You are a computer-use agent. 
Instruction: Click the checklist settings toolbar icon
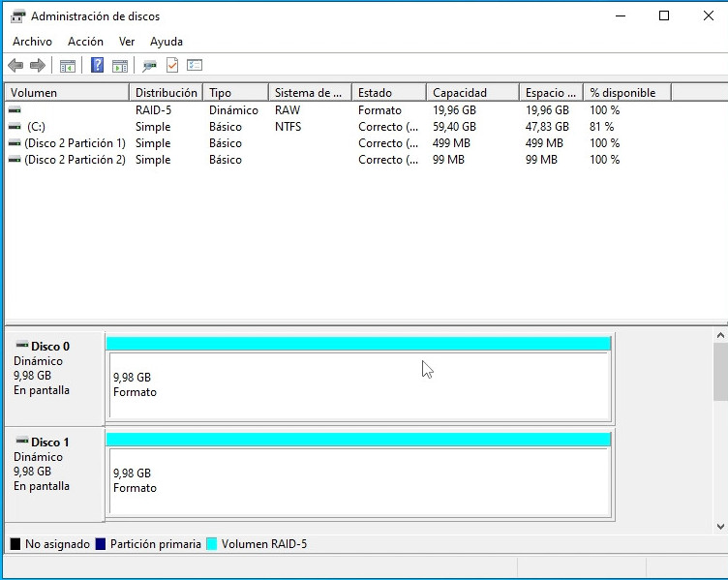(195, 66)
